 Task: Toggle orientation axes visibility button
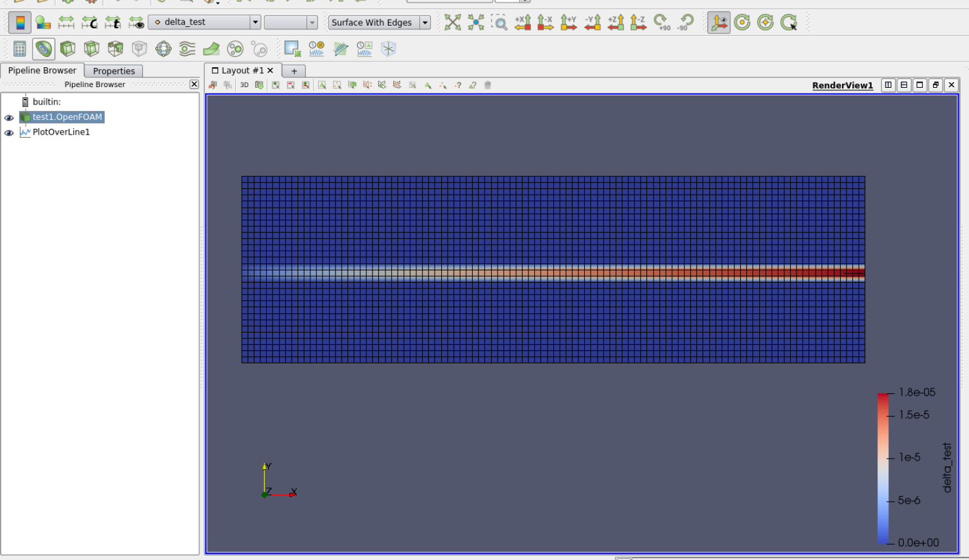click(x=719, y=22)
